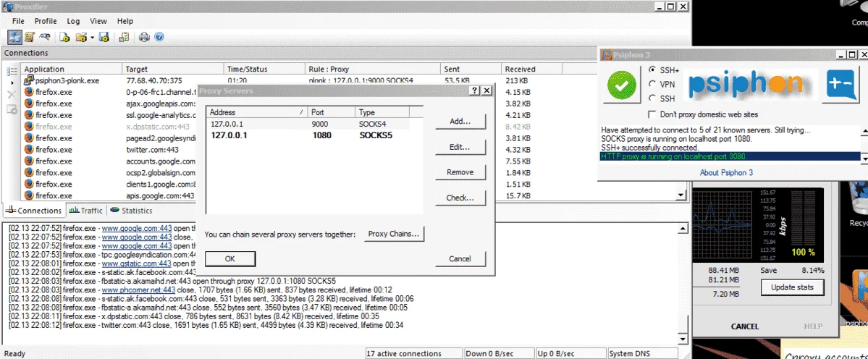The image size is (868, 359).
Task: Click the checklist clipboard toolbar icon
Action: [124, 37]
